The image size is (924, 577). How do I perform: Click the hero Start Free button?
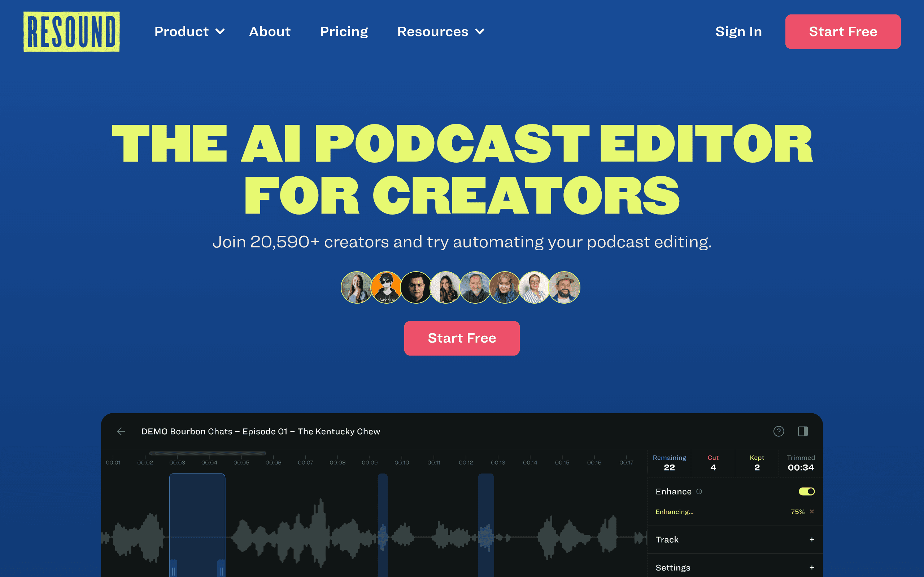pos(462,338)
